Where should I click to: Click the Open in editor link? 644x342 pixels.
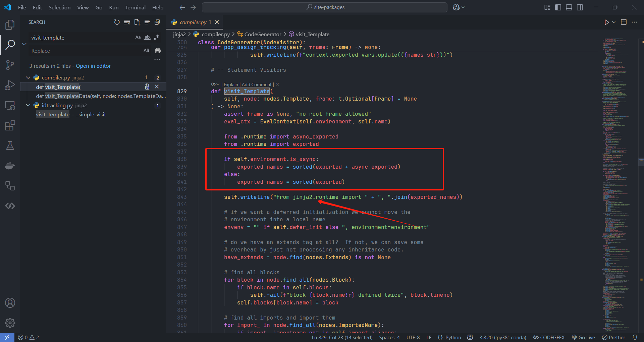tap(93, 66)
